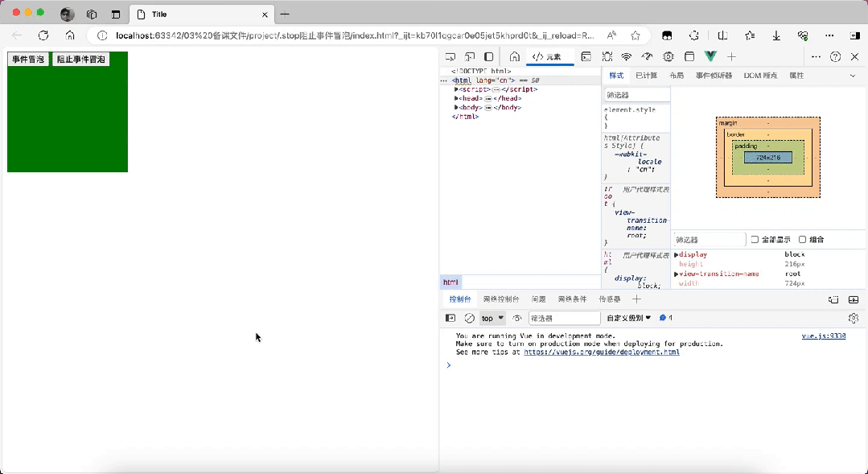This screenshot has width=868, height=474.
Task: Go to the browser home page
Action: pos(70,35)
